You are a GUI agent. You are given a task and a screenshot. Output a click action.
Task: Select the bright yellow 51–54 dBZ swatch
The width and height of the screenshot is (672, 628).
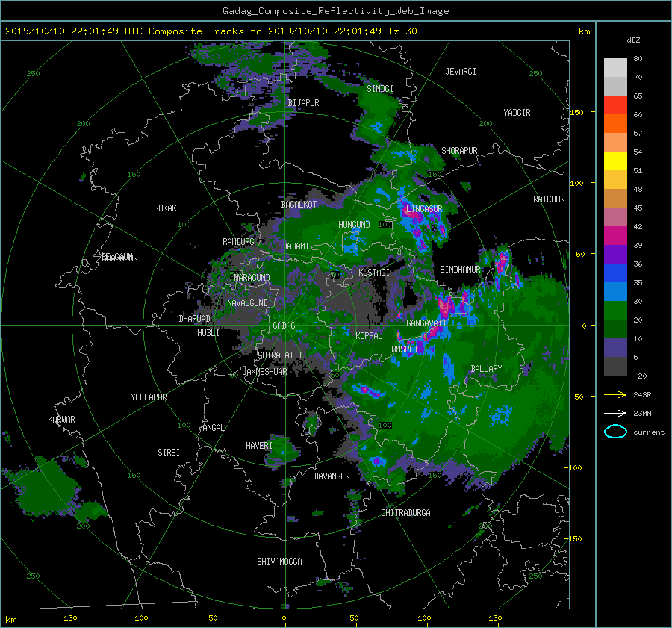click(615, 161)
